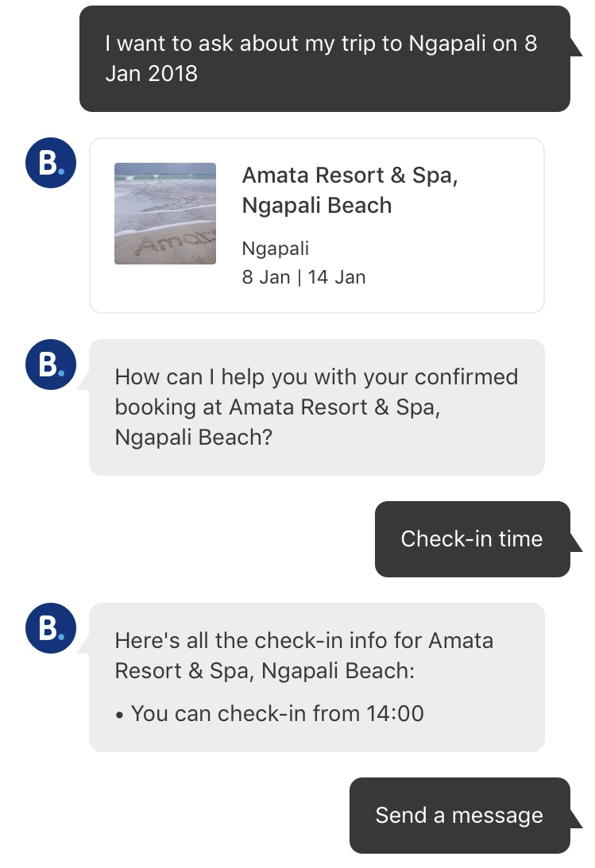
Task: Select the "8 Jan" check-in date in the card
Action: click(x=265, y=278)
